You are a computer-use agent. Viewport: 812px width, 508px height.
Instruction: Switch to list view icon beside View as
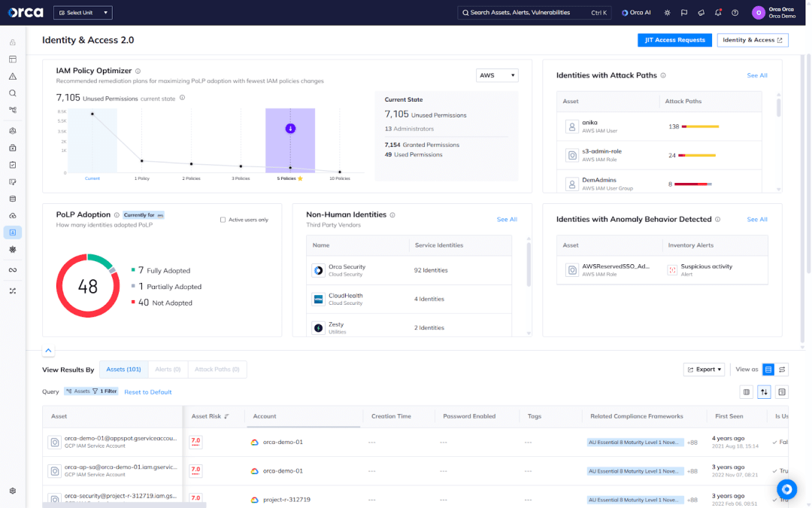click(768, 370)
